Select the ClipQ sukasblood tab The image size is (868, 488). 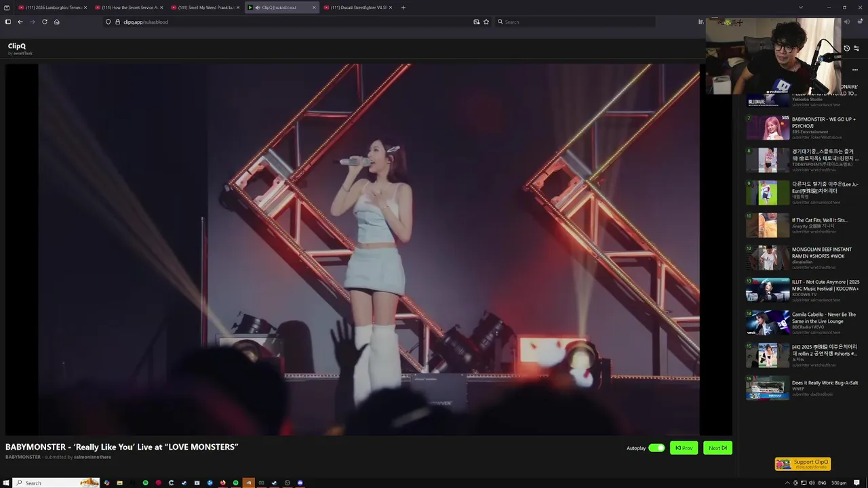pyautogui.click(x=281, y=7)
